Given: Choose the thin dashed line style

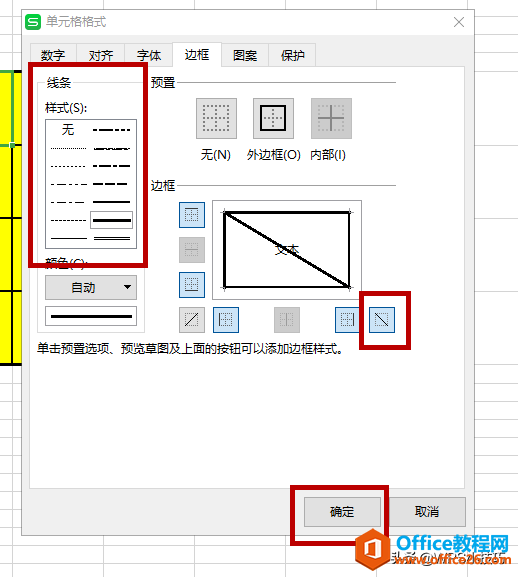Looking at the screenshot, I should point(68,220).
